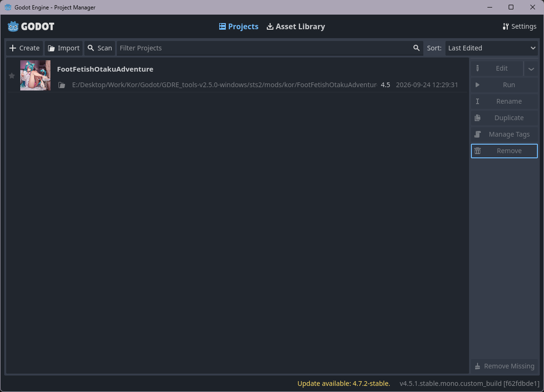Viewport: 544px width, 392px height.
Task: Rename the selected project
Action: pos(504,101)
